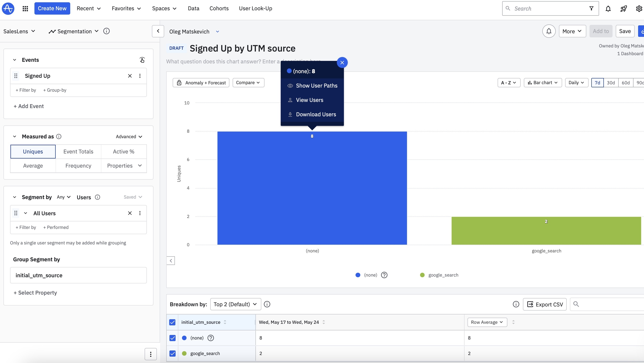Click the rocket icon in header
The width and height of the screenshot is (644, 363).
[x=623, y=9]
